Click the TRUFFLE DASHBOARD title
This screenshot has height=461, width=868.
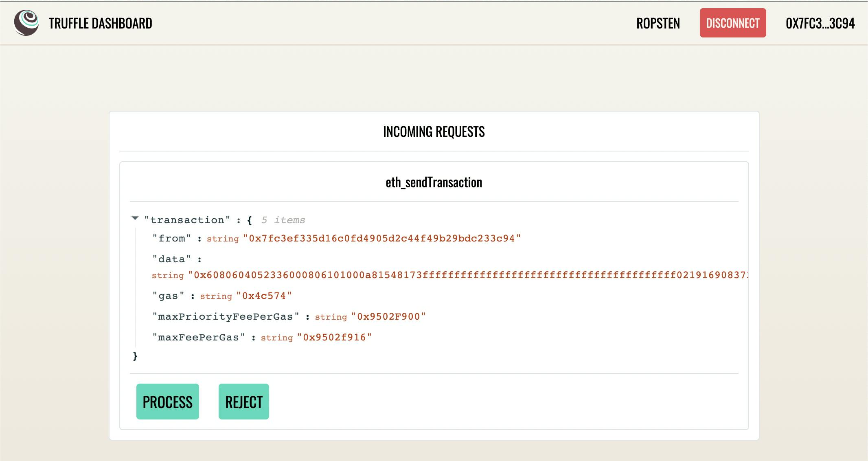100,23
